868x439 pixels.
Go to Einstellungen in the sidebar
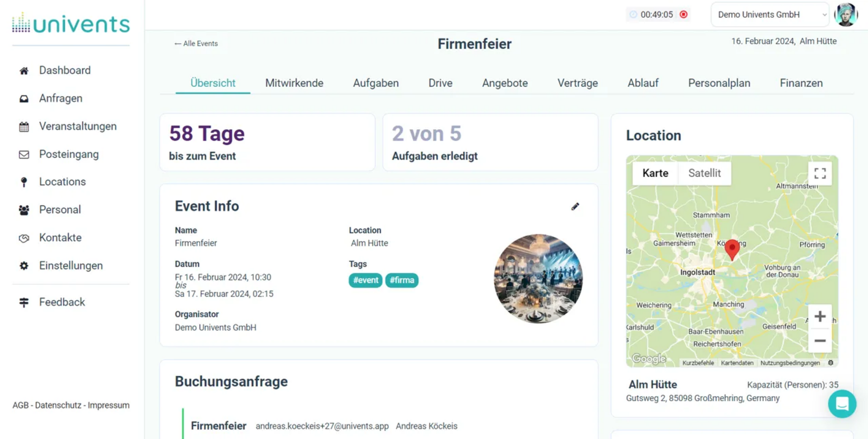click(x=71, y=266)
